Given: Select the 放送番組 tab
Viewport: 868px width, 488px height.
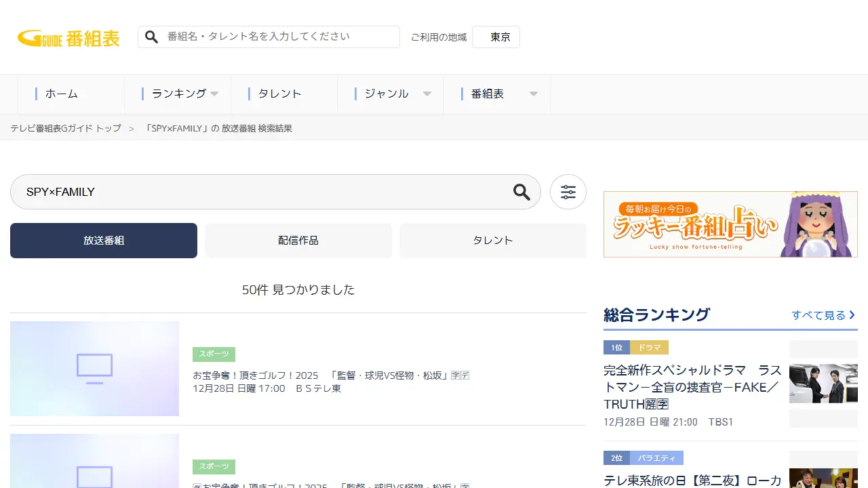Looking at the screenshot, I should coord(104,241).
